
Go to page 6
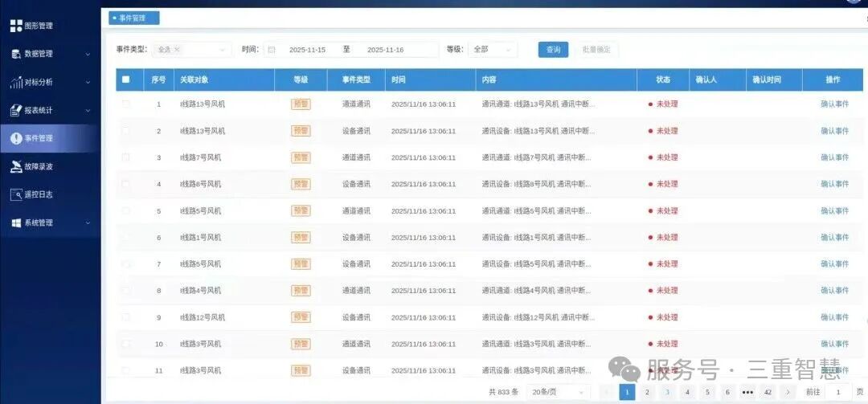tap(727, 392)
